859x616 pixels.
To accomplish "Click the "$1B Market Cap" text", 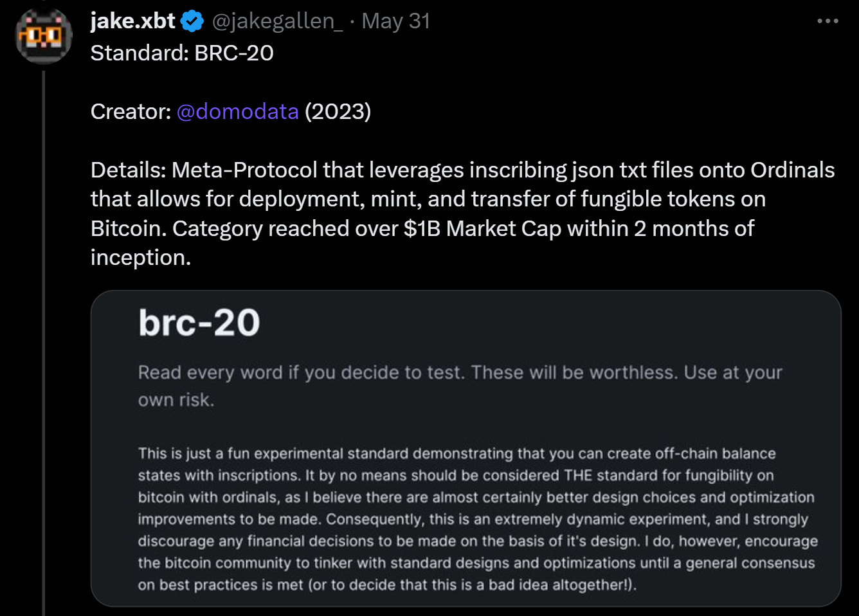I will (482, 228).
